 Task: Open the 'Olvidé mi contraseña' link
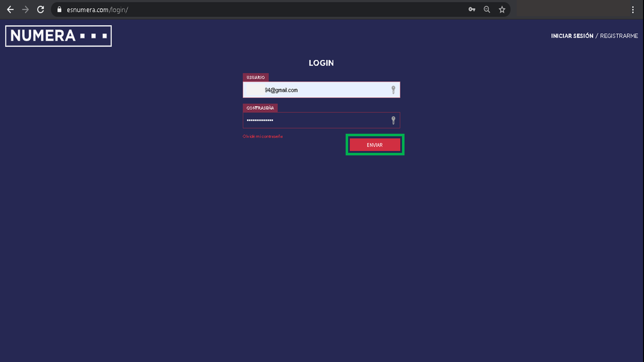coord(262,137)
